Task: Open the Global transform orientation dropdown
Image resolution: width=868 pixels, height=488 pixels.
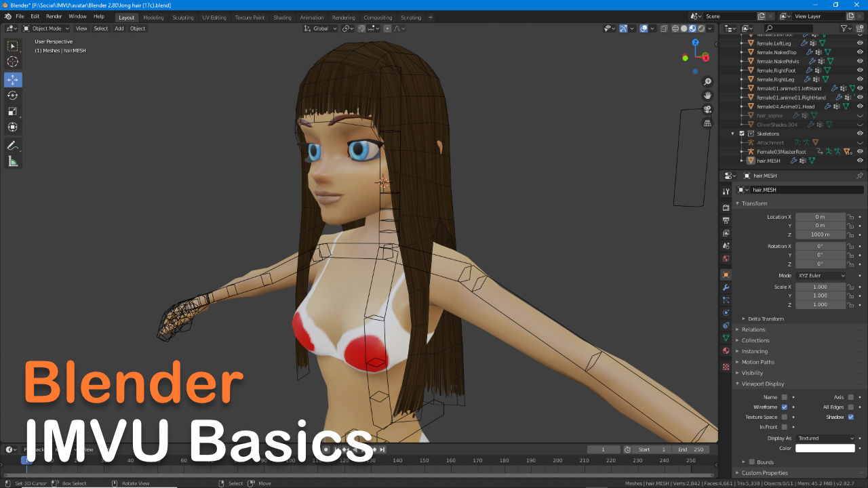Action: coord(319,28)
